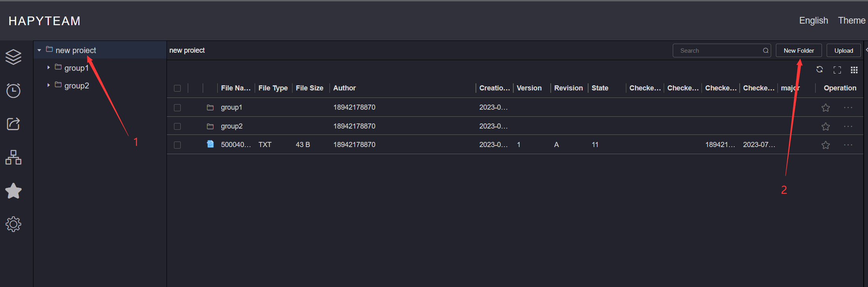Open the layers icon in the sidebar
Viewport: 868px width, 287px height.
(x=13, y=57)
